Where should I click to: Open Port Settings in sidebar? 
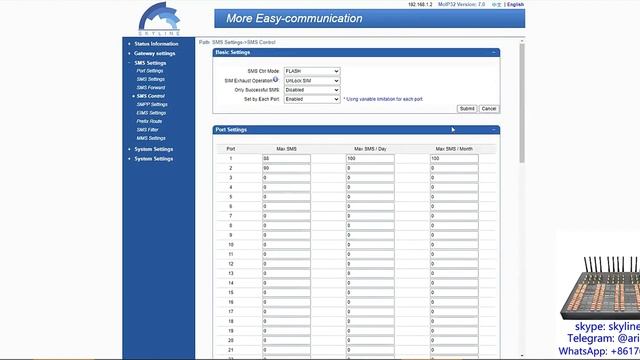pos(149,71)
